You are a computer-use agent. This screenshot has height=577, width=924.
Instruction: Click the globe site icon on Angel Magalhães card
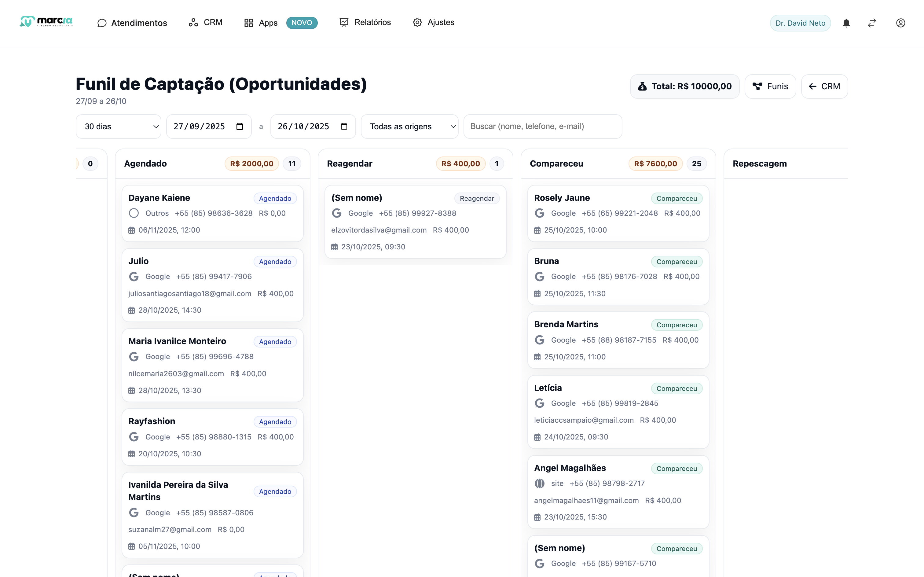539,483
